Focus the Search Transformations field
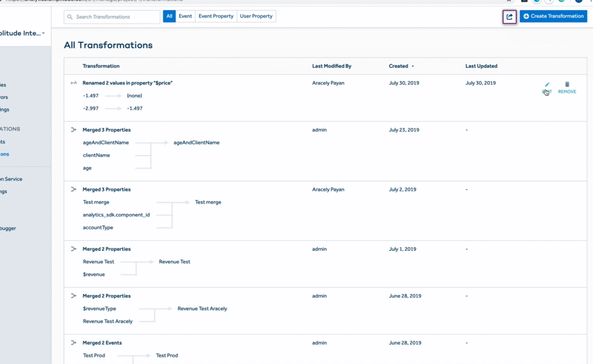This screenshot has width=593, height=364. pos(113,17)
